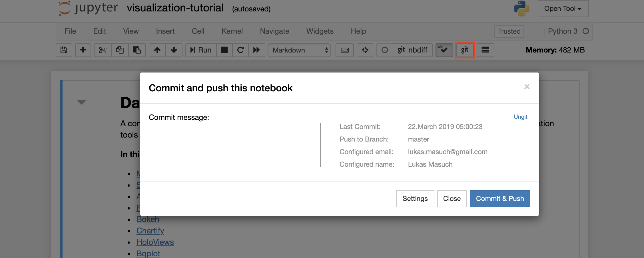Click the configured email lukas.masuch@gmail.com
644x258 pixels.
click(448, 152)
